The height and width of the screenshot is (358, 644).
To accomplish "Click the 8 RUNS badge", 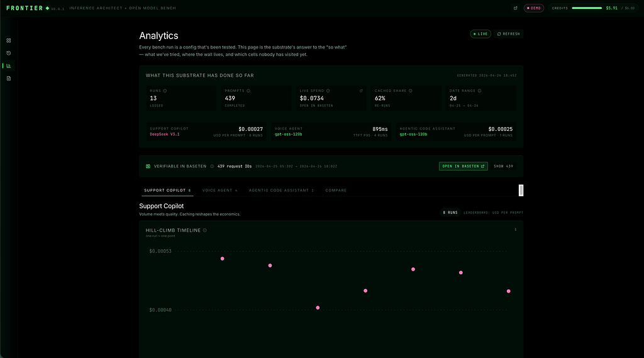I will coord(450,213).
